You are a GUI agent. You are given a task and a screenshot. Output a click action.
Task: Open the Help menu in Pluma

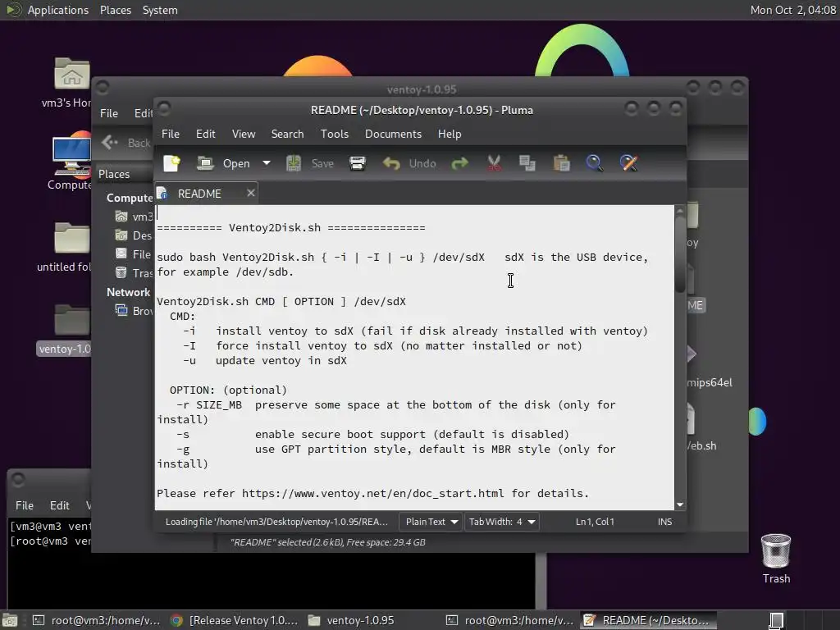pyautogui.click(x=450, y=134)
